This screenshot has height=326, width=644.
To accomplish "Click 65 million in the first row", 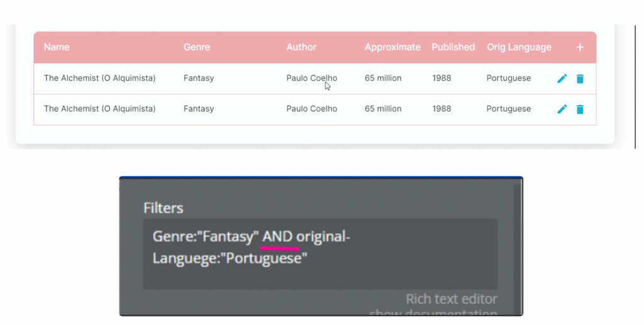I will (x=383, y=79).
